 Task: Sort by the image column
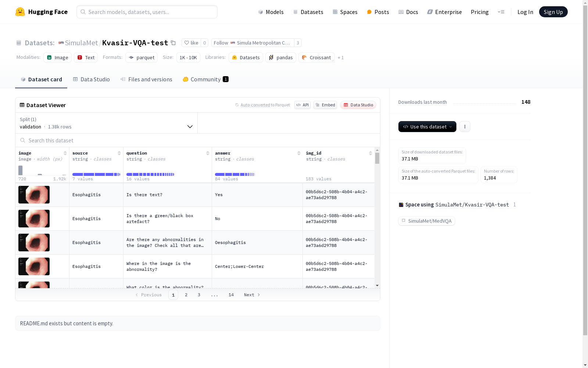pos(65,153)
